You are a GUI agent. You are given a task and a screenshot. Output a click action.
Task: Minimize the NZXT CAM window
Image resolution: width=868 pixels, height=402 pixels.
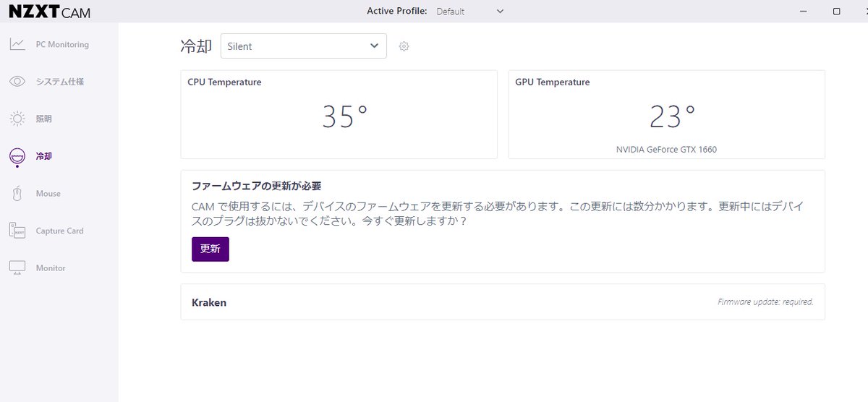(804, 11)
